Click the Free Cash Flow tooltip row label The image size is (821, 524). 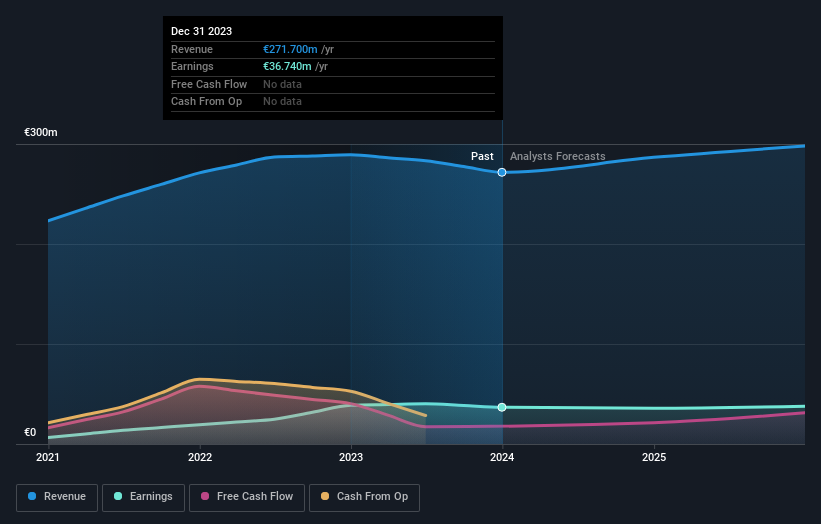209,84
